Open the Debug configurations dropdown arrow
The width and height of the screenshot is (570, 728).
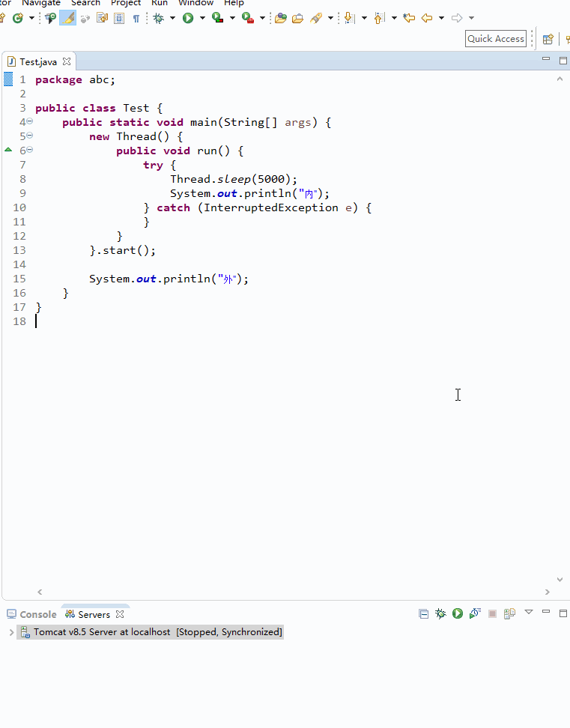pyautogui.click(x=173, y=18)
